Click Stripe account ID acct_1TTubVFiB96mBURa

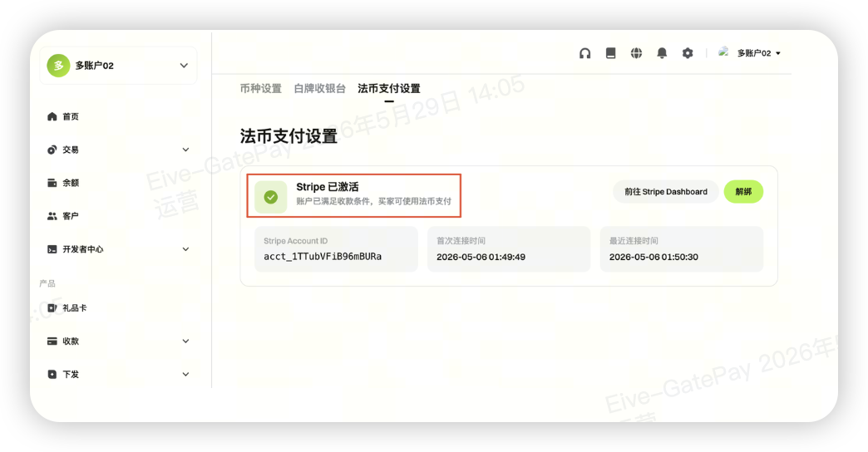pyautogui.click(x=323, y=257)
